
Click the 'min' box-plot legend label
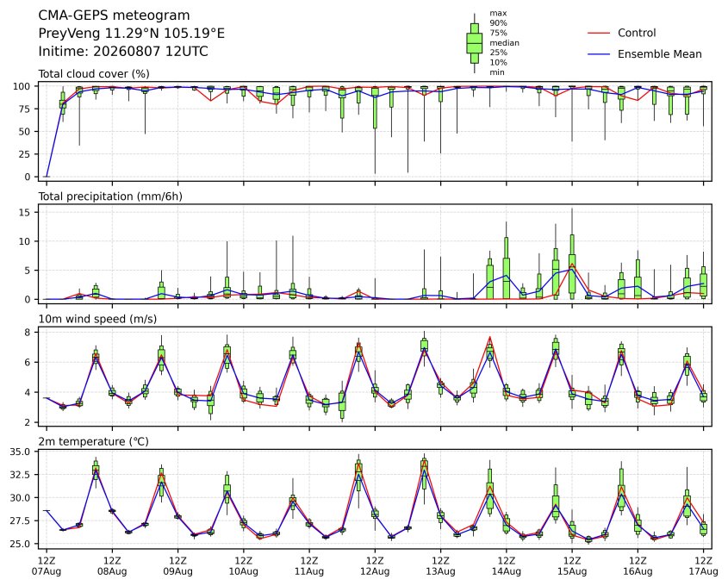[497, 72]
